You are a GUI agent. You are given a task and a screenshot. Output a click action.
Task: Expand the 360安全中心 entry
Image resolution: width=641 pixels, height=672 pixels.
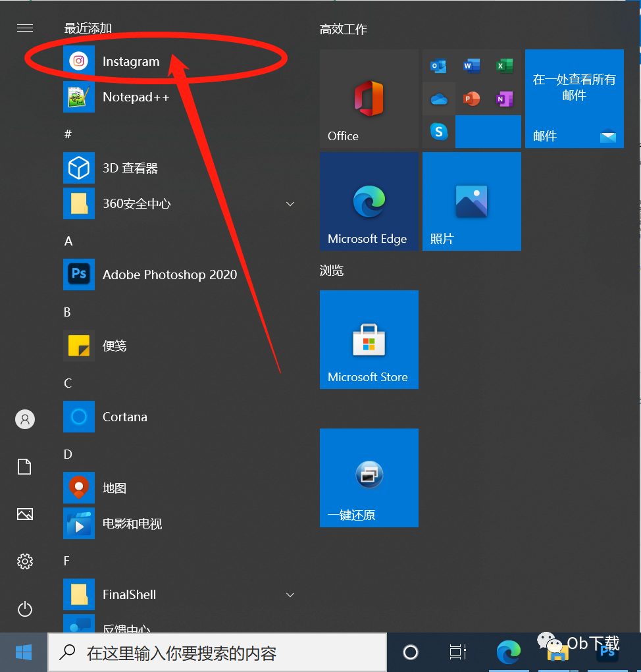pyautogui.click(x=290, y=204)
